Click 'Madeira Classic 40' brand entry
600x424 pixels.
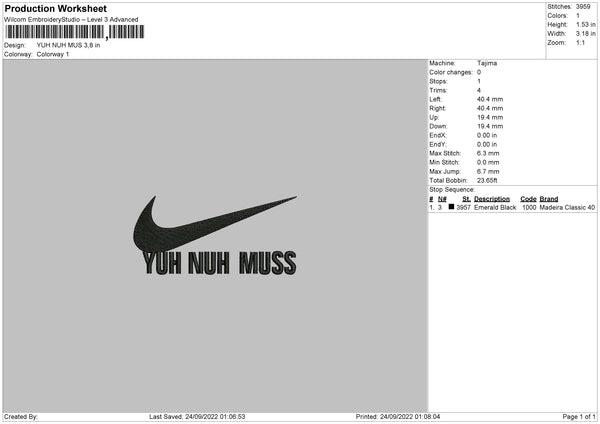pos(567,207)
